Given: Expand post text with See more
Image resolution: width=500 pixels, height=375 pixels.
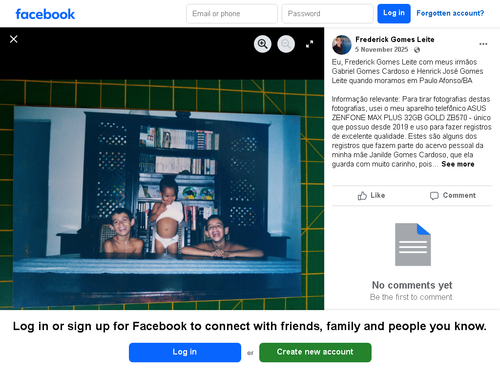Looking at the screenshot, I should coord(458,164).
